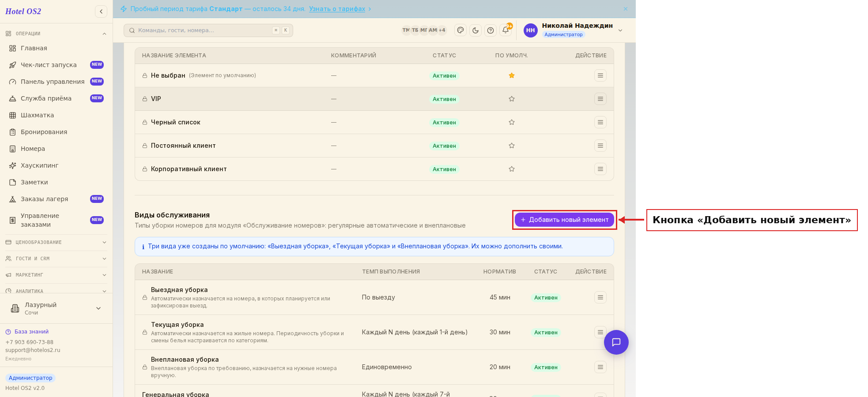Screen dimensions: 868x397
Task: Open Служба приёма menu item
Action: (56, 98)
